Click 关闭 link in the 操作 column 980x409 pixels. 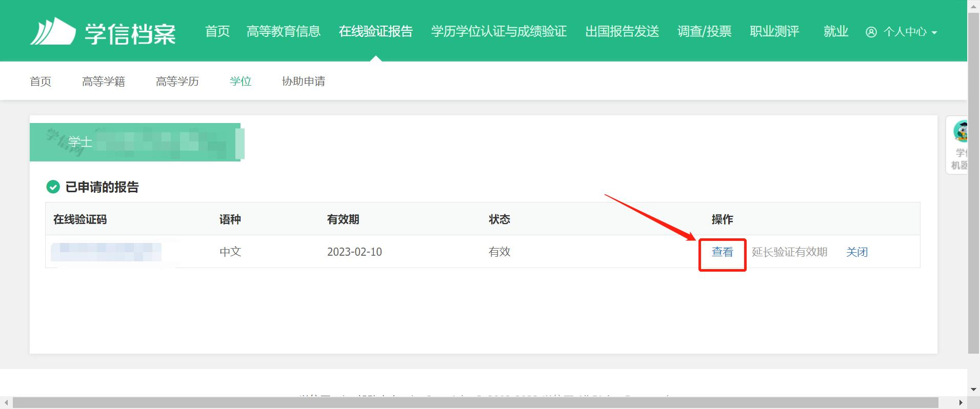[856, 252]
